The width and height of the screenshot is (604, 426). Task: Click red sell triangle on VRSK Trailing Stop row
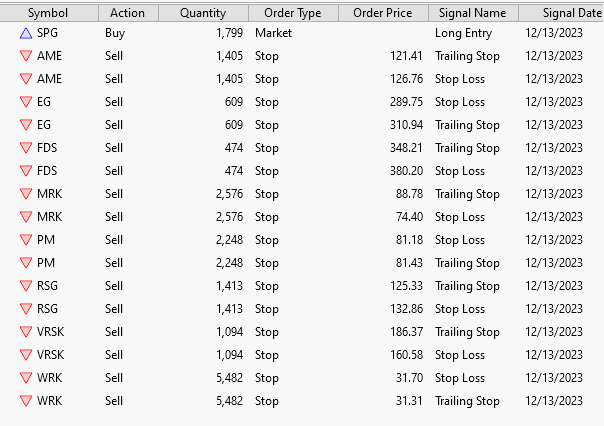25,332
